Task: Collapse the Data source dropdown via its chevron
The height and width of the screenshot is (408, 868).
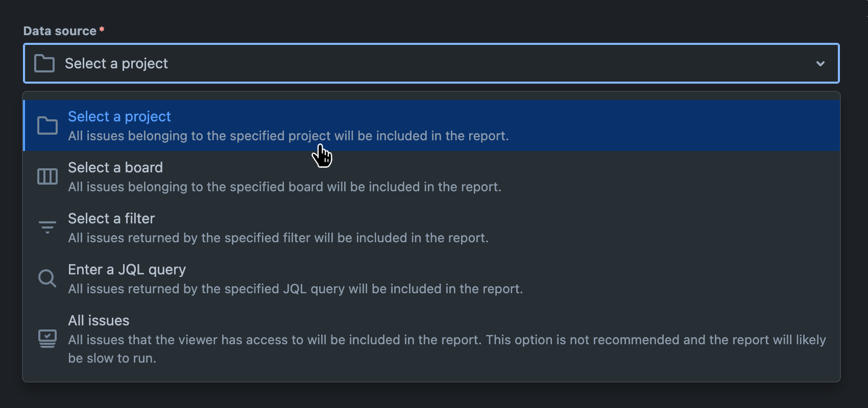Action: pyautogui.click(x=821, y=63)
